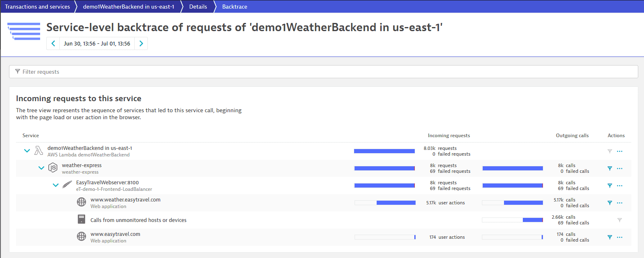
Task: Filter backtrace by www.easytravel.com row
Action: [610, 237]
